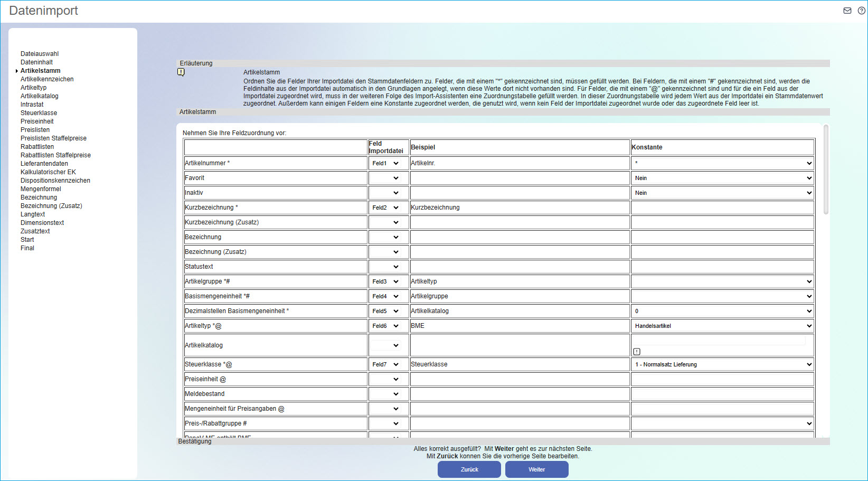Click the yellow note icon under Erläuterung

tap(181, 72)
